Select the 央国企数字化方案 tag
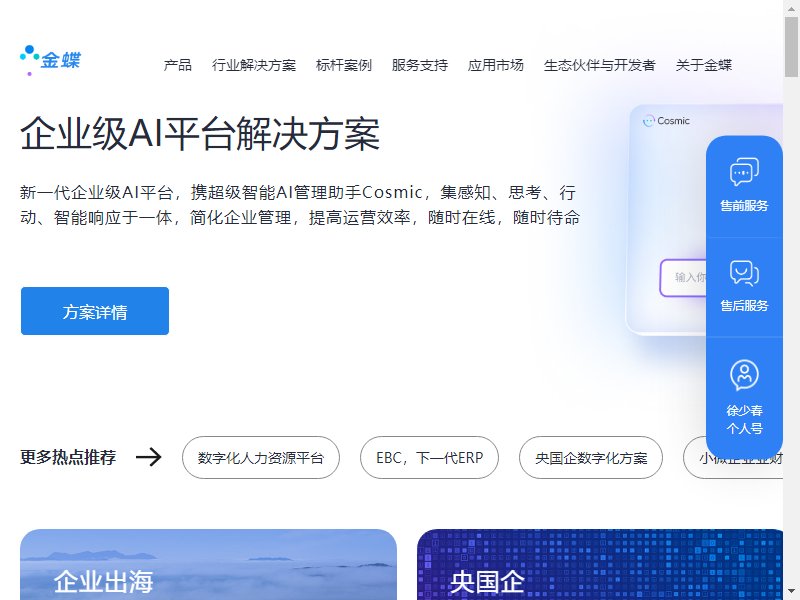Image resolution: width=800 pixels, height=600 pixels. (x=591, y=458)
